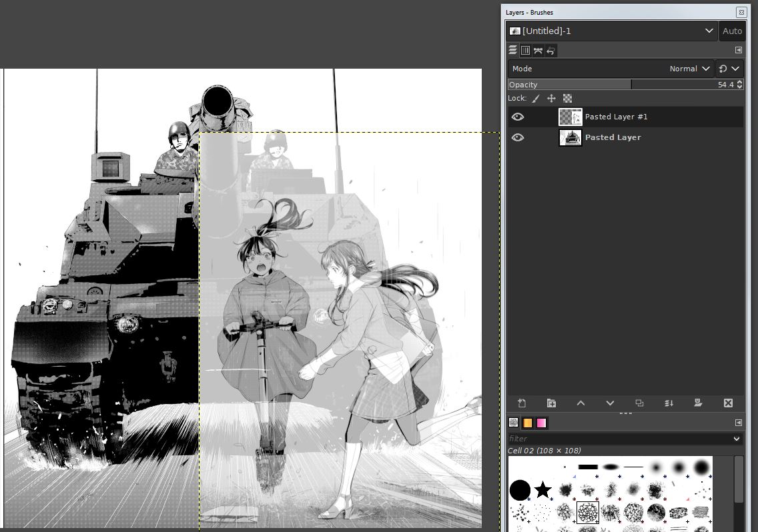The width and height of the screenshot is (758, 532).
Task: Open the layer mode group switcher
Action: pyautogui.click(x=729, y=69)
